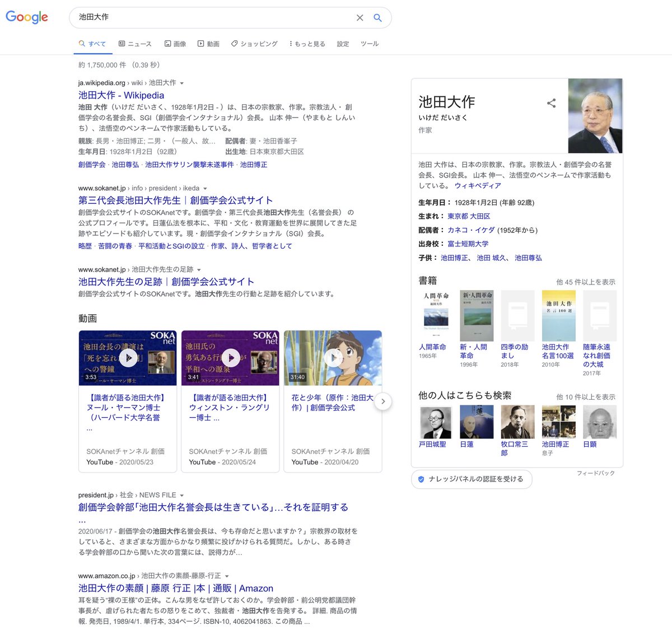Click 他 45 件以上を表示 for books
Viewport: 672px width, 635px height.
pos(586,282)
